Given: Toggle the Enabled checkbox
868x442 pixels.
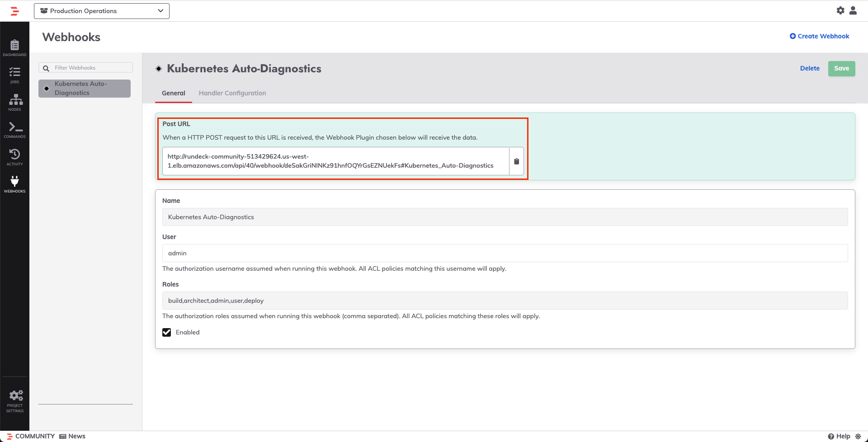Looking at the screenshot, I should pos(167,333).
